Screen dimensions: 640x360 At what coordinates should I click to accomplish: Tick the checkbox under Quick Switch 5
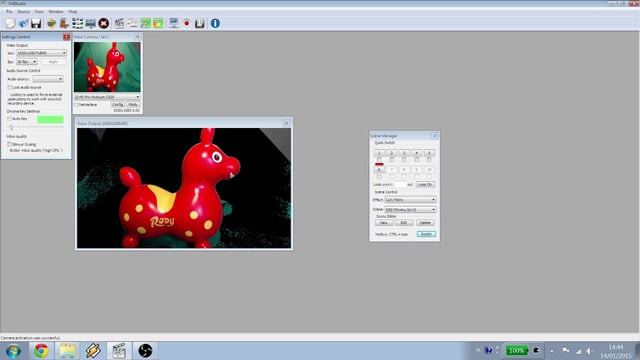tap(429, 160)
